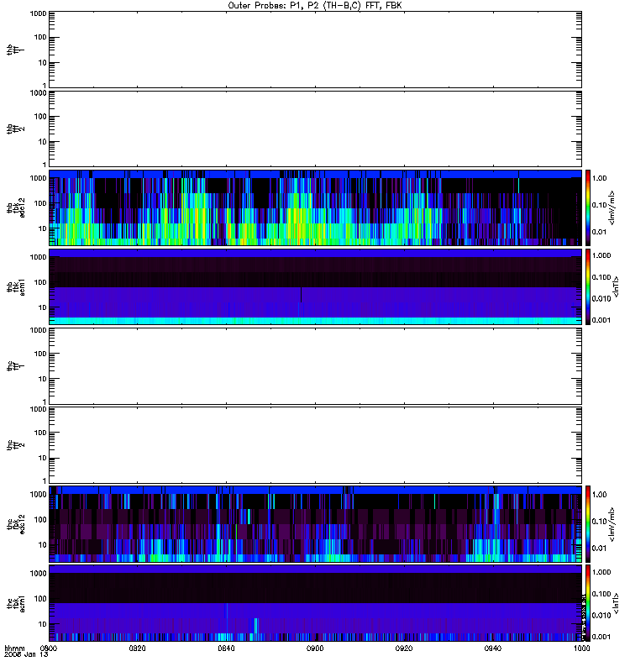Viewport: 630px width, 672px height.
Task: Click the 0.001 tick on thc scm1 color bar
Action: (x=601, y=637)
